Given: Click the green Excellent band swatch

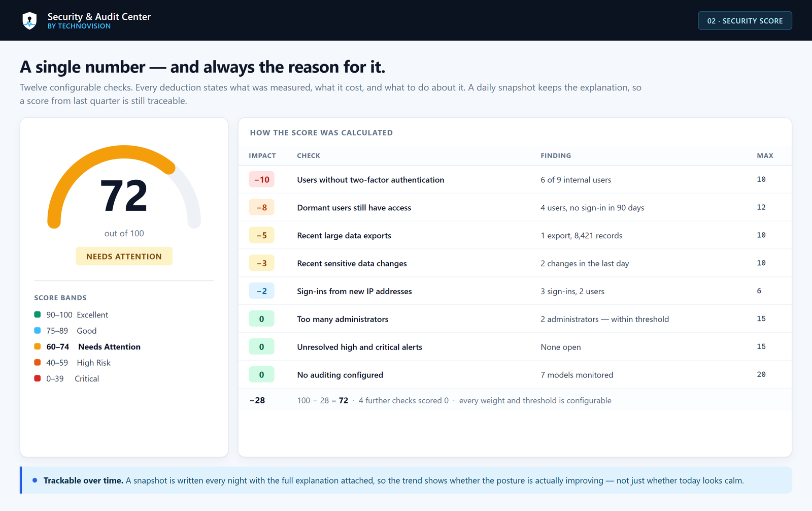Looking at the screenshot, I should tap(38, 314).
